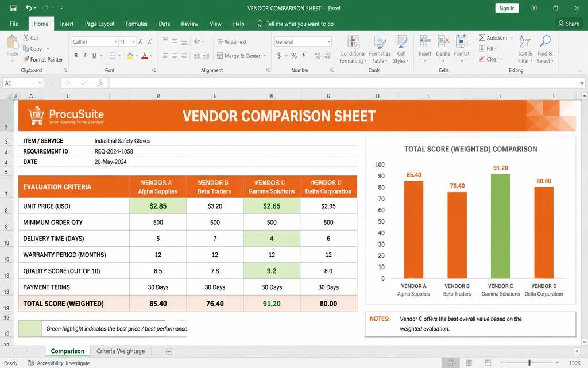This screenshot has height=368, width=588.
Task: Click the Insert Function fx icon
Action: (x=100, y=83)
